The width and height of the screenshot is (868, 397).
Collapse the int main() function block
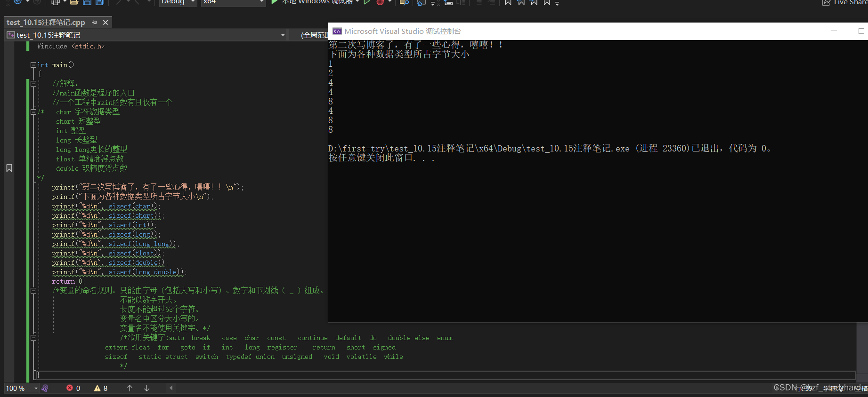point(33,65)
